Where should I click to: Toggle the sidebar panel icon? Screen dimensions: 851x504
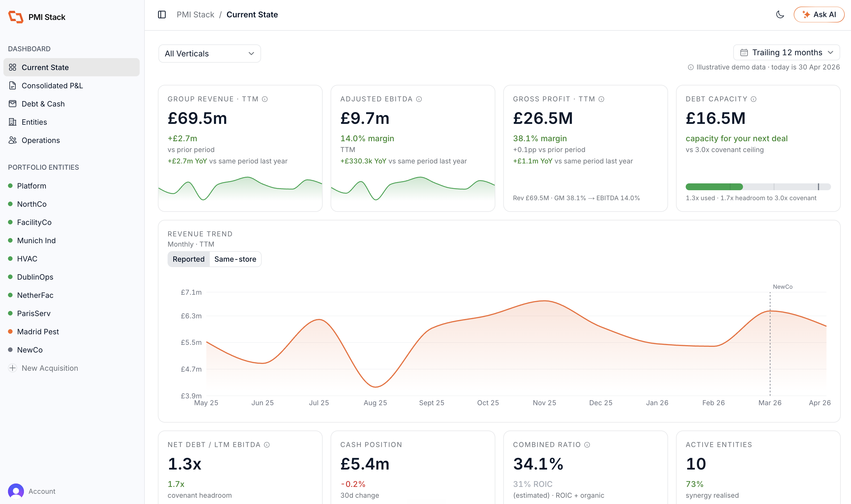click(x=162, y=15)
